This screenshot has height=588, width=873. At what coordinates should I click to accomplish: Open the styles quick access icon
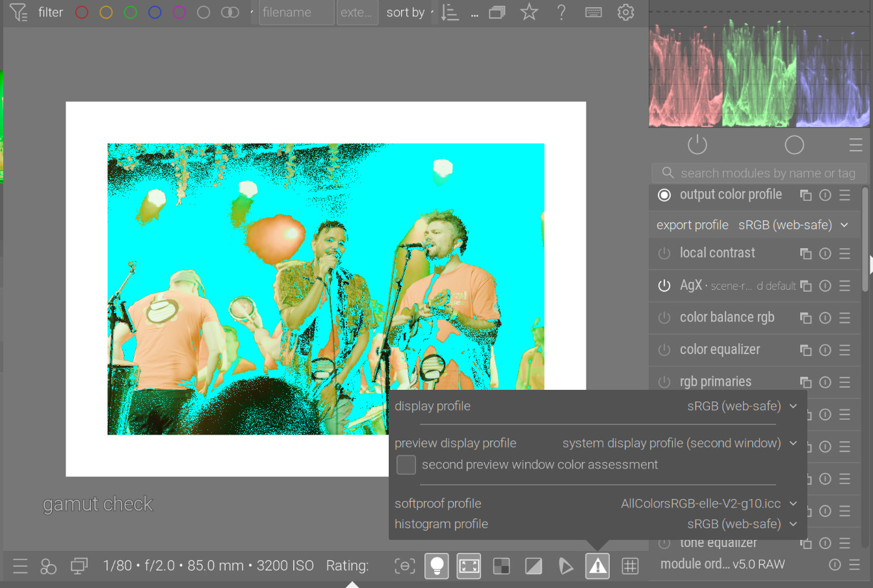coord(49,566)
